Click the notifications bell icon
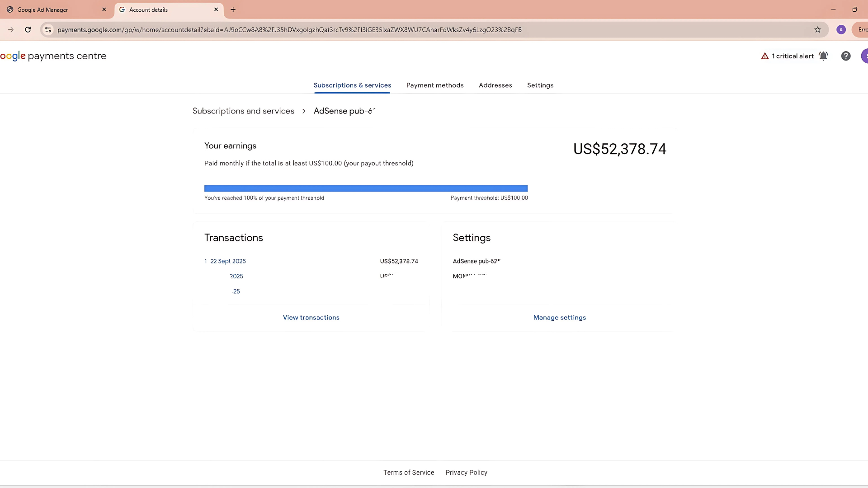Screen dimensions: 868x488 pyautogui.click(x=823, y=56)
